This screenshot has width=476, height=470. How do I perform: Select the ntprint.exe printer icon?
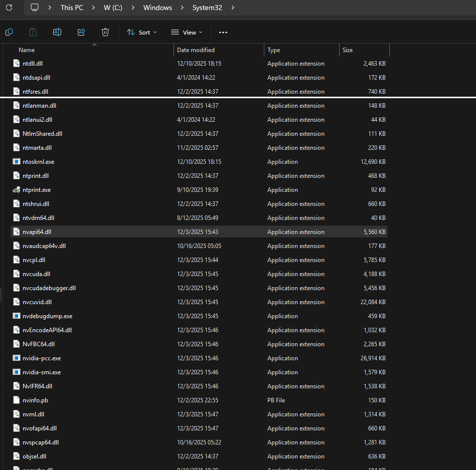[x=17, y=190]
